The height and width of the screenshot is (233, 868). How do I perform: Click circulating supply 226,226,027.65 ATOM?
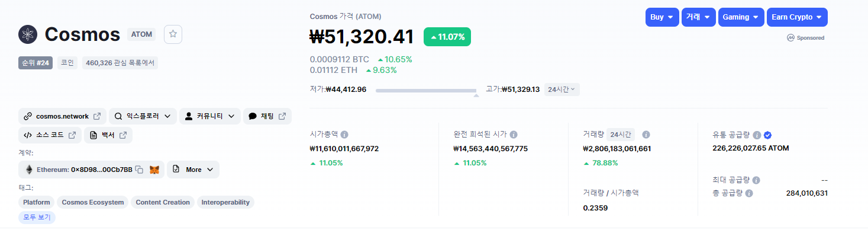pos(751,148)
